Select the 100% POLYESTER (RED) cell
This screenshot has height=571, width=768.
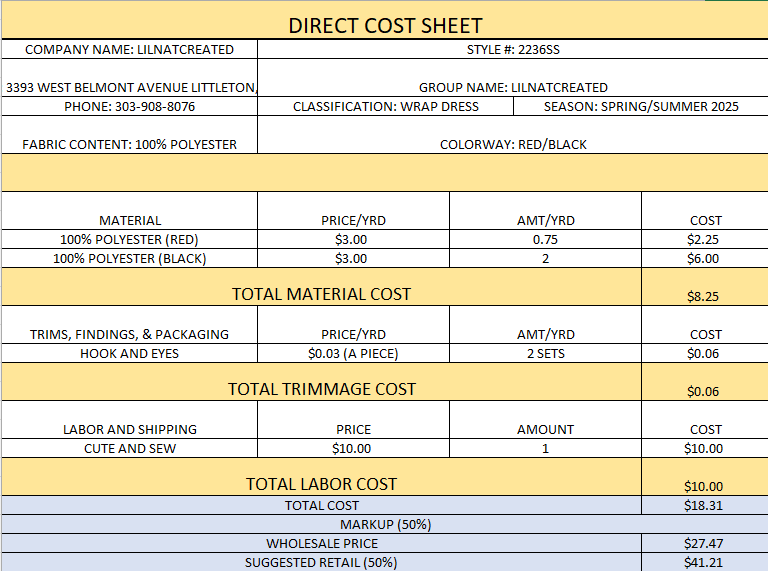click(x=129, y=239)
